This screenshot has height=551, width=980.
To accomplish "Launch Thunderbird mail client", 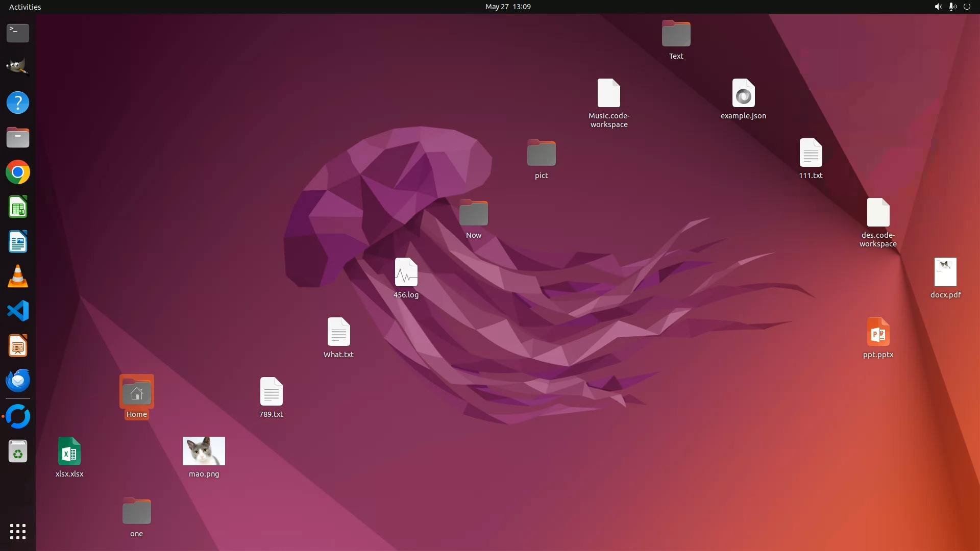I will (x=18, y=381).
